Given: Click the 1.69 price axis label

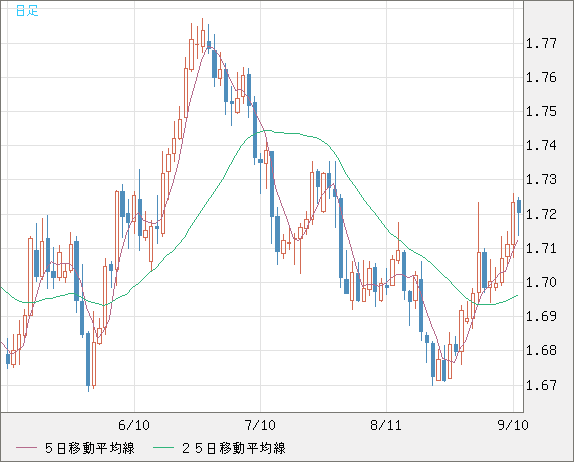Looking at the screenshot, I should click(x=541, y=316).
